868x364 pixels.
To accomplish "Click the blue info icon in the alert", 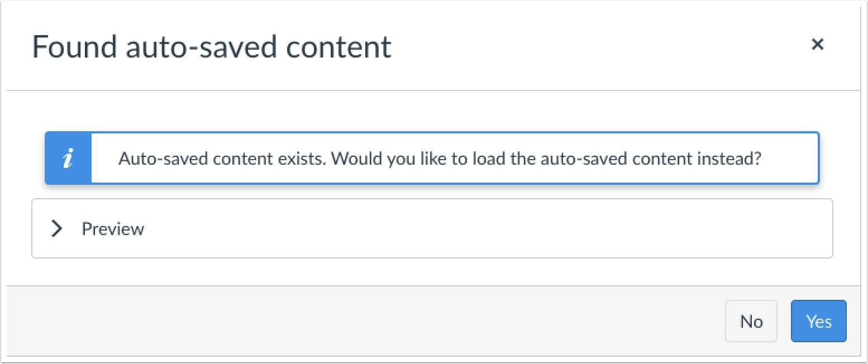I will [68, 159].
